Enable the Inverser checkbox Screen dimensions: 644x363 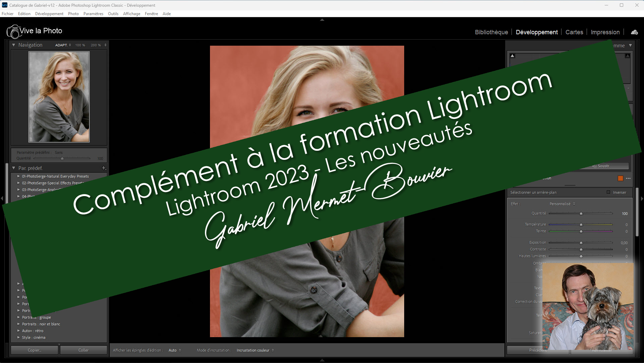coord(608,192)
